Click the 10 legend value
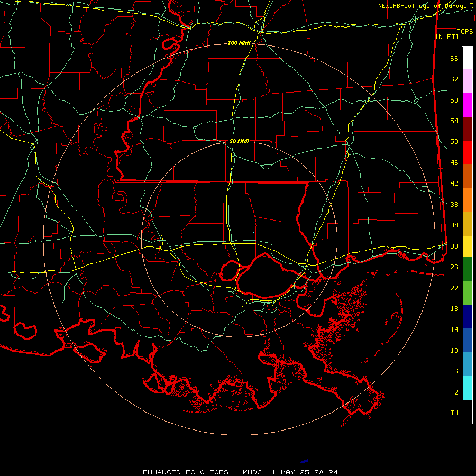Viewport: 476px width, 476px height. 454,351
